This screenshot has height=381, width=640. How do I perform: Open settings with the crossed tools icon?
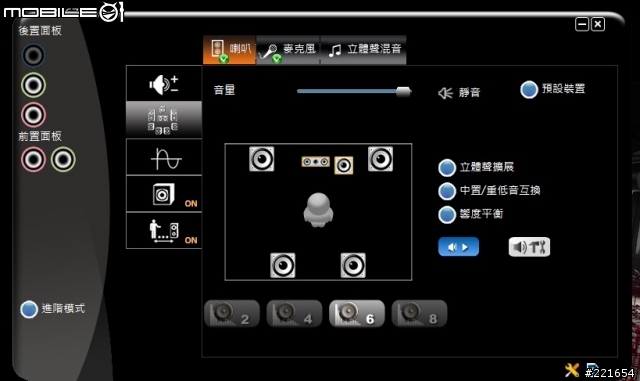coord(572,370)
